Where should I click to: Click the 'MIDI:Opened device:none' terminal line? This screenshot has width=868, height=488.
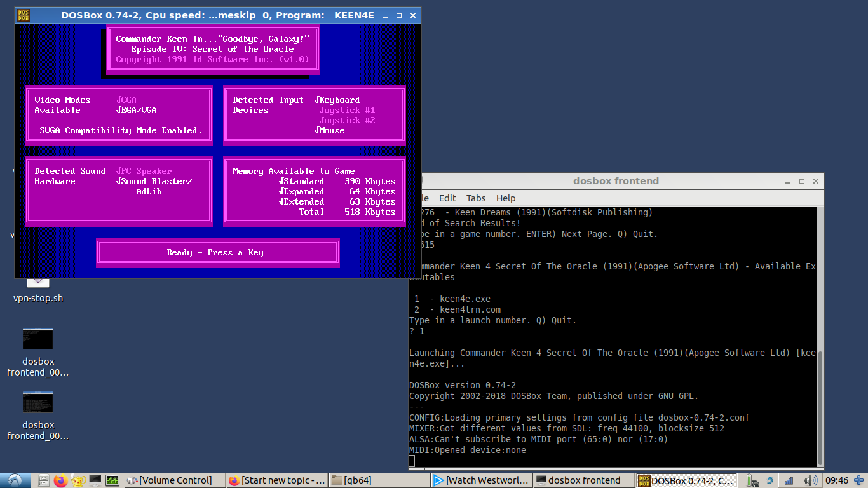tap(468, 450)
